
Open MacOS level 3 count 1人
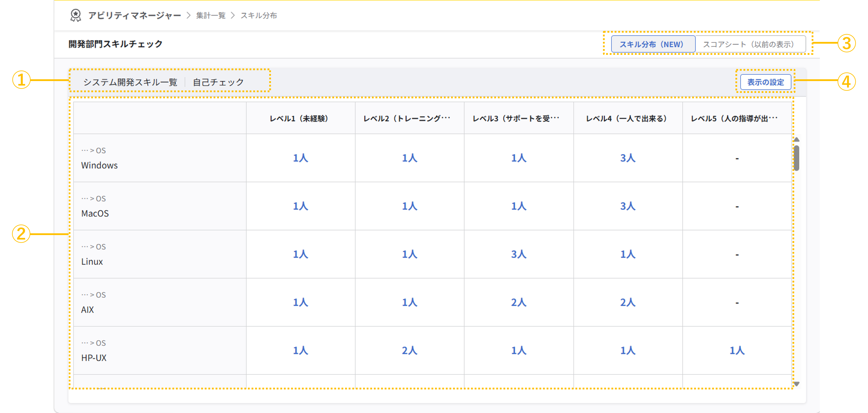519,206
